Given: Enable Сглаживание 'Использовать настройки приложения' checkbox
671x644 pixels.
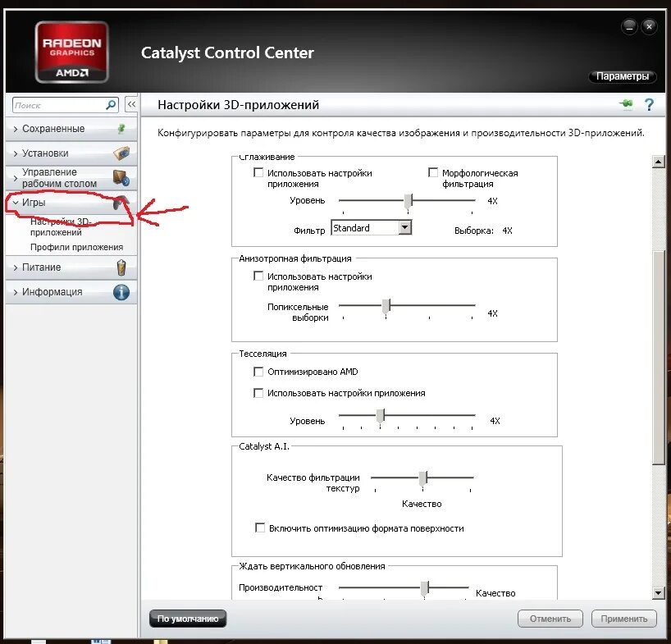Looking at the screenshot, I should 258,172.
